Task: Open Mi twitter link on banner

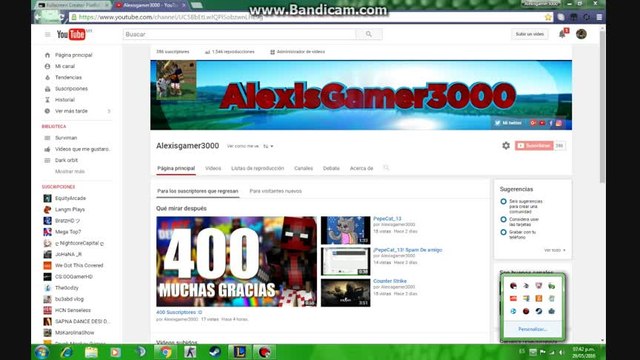Action: 508,123
